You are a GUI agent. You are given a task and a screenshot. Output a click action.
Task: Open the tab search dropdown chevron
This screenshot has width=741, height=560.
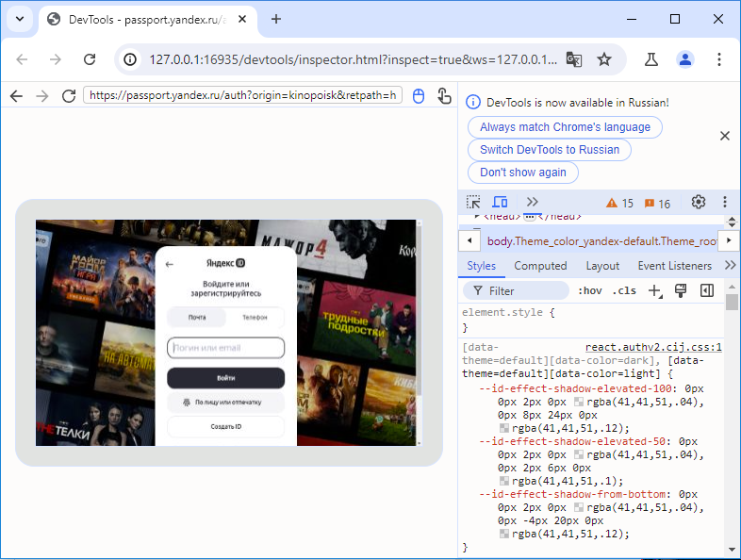[x=20, y=19]
